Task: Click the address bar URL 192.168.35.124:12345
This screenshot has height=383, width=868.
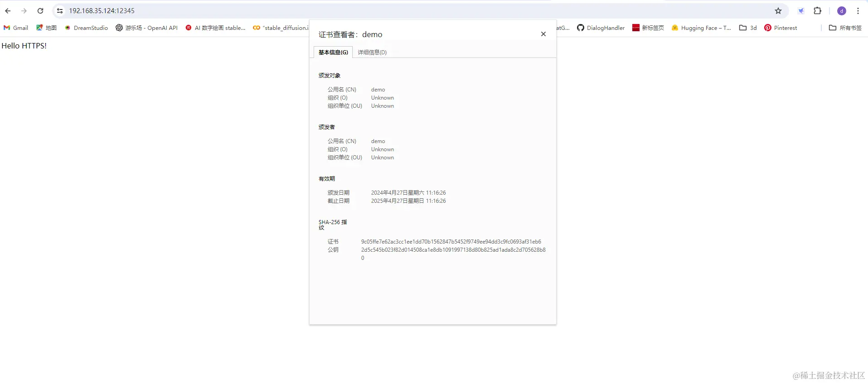Action: click(x=102, y=11)
